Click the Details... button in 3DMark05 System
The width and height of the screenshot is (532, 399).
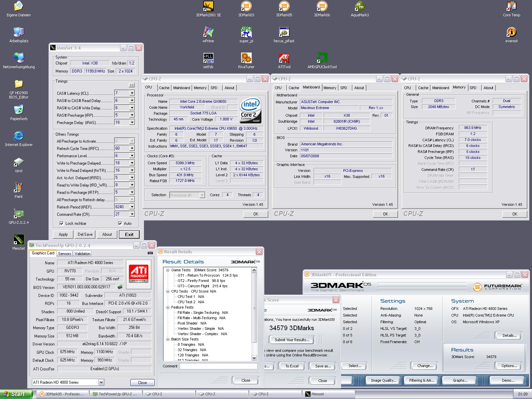(x=509, y=335)
